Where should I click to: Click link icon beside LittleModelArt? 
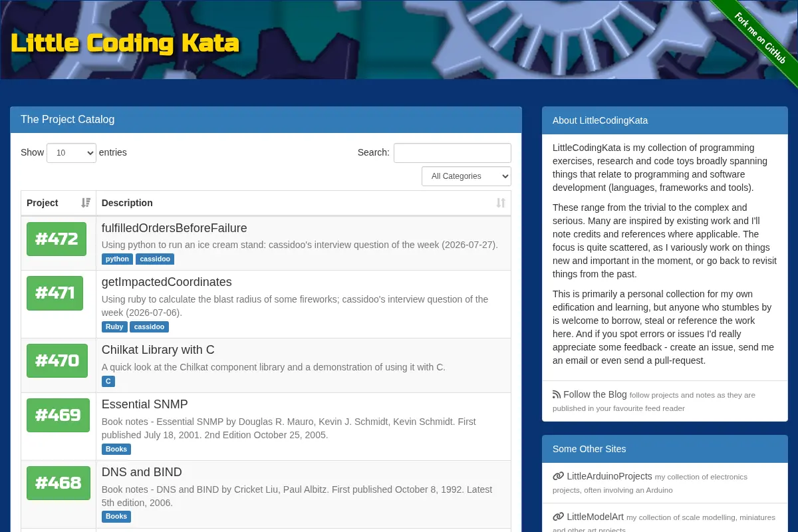point(559,517)
